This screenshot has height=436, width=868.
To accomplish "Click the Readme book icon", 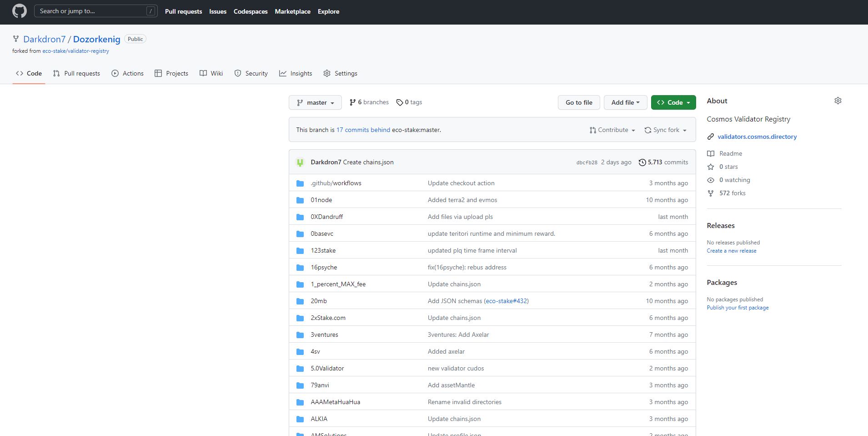I will (x=711, y=153).
